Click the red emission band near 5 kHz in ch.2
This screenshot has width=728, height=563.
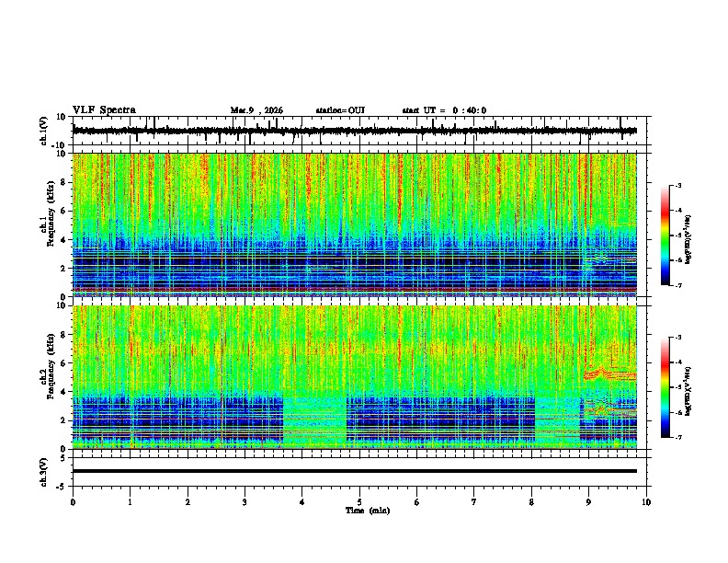pyautogui.click(x=610, y=374)
